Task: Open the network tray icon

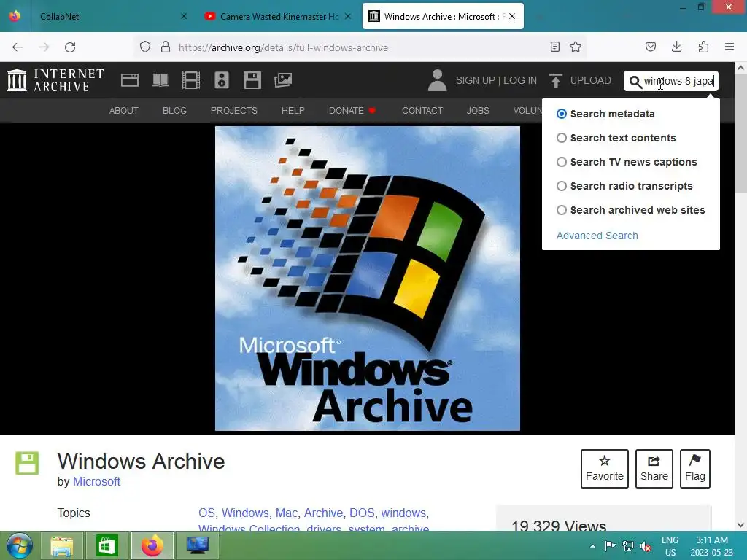Action: pyautogui.click(x=628, y=546)
